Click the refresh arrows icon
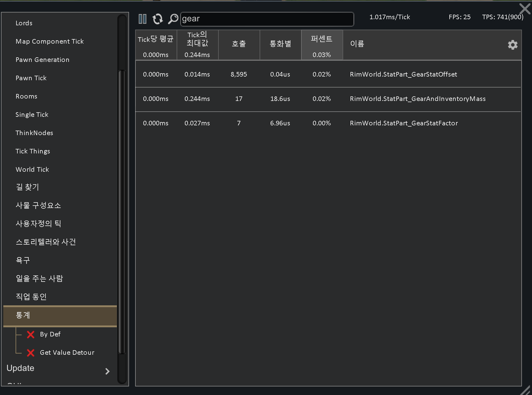The image size is (532, 395). (x=157, y=19)
